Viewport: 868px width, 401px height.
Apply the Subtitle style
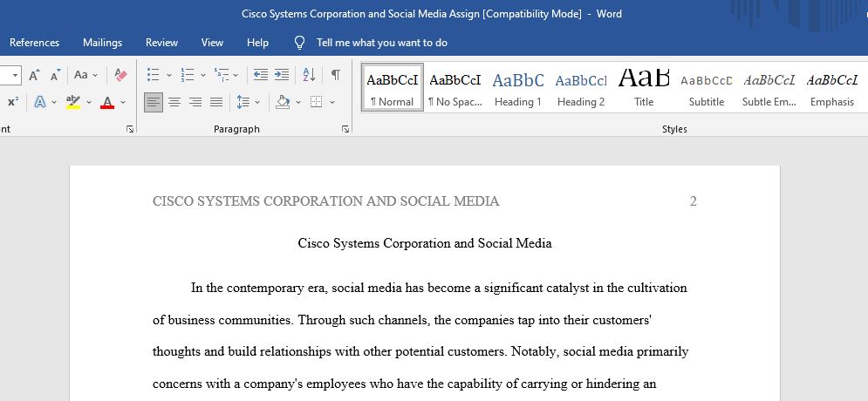(707, 87)
